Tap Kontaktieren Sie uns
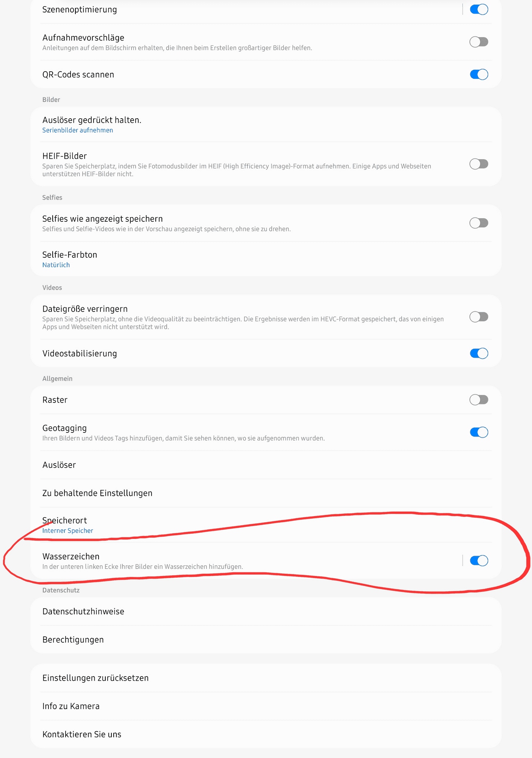 [x=266, y=734]
